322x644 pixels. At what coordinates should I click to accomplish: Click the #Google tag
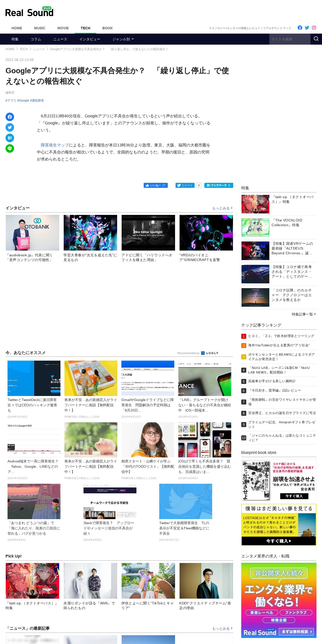[23, 101]
